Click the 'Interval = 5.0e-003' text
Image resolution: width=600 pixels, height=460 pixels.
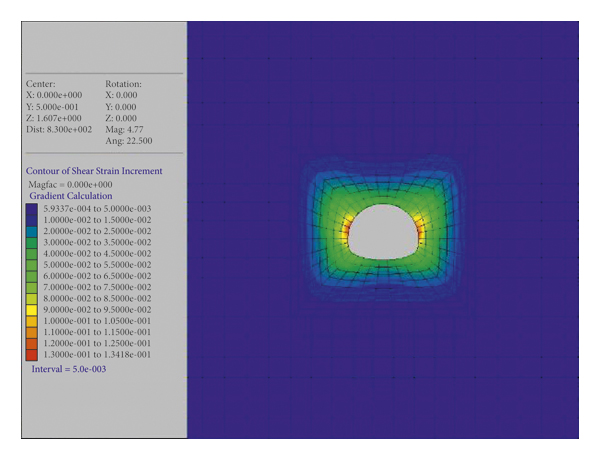[x=68, y=369]
